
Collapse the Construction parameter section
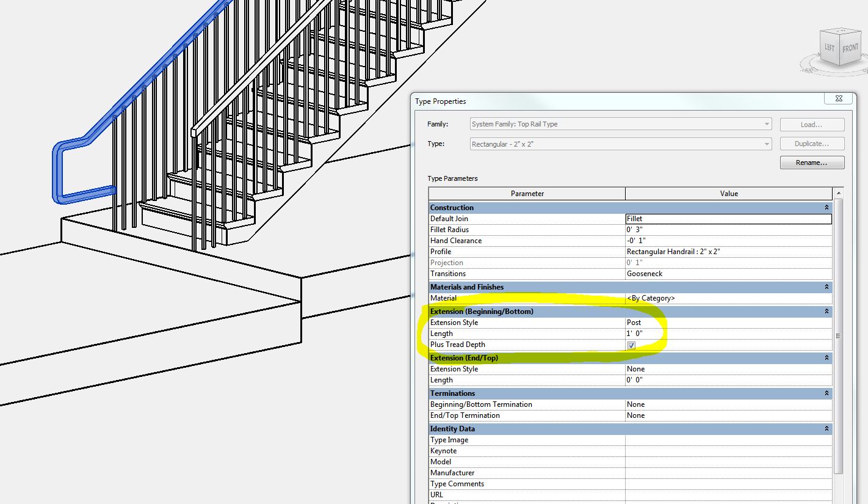pyautogui.click(x=825, y=207)
